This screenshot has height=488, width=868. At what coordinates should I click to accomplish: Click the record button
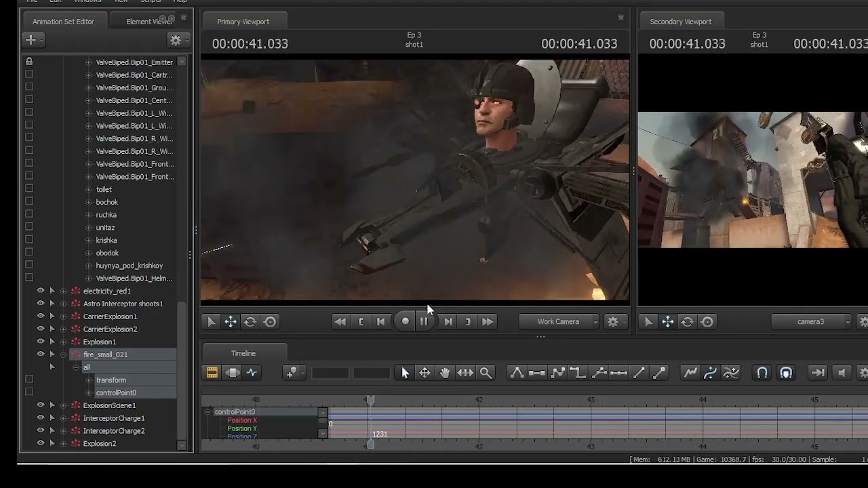[x=406, y=322]
